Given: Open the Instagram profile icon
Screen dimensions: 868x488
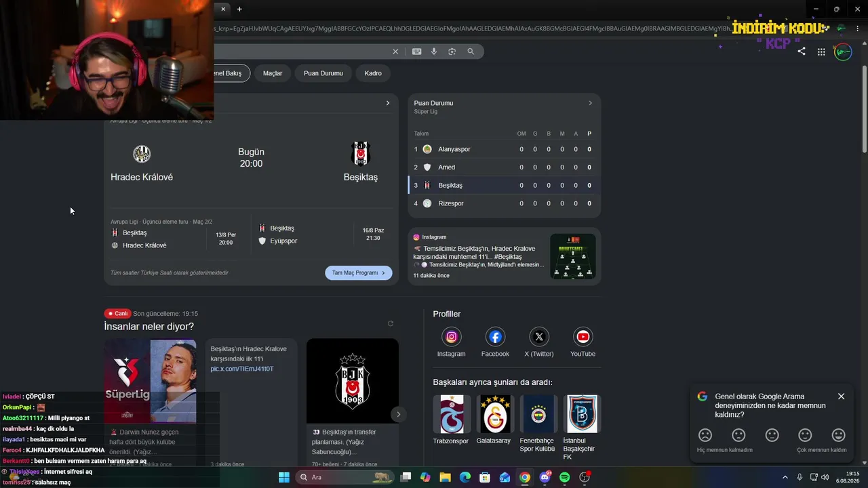Looking at the screenshot, I should pos(452,336).
